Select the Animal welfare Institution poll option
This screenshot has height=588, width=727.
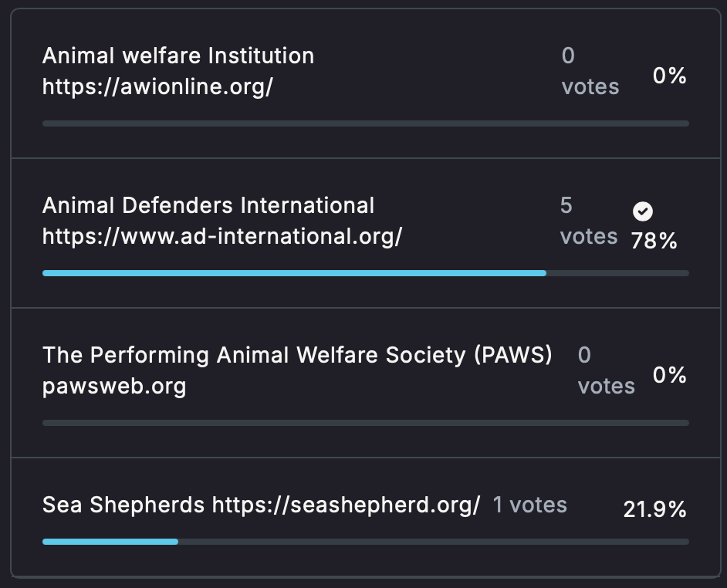(x=366, y=83)
